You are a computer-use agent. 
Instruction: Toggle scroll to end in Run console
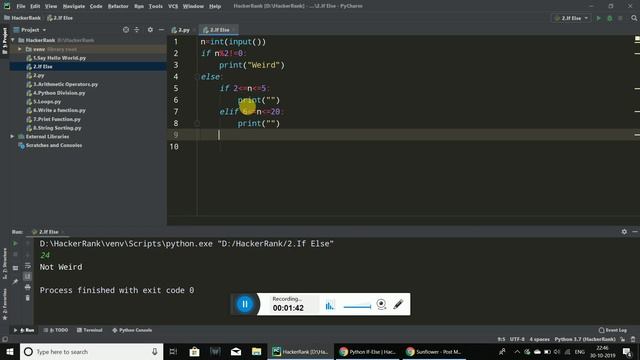pos(27,276)
